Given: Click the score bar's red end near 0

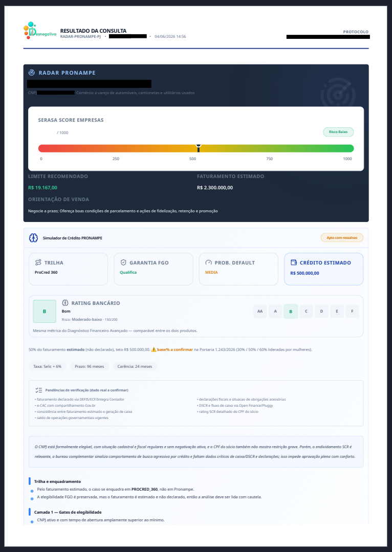Looking at the screenshot, I should 41,148.
